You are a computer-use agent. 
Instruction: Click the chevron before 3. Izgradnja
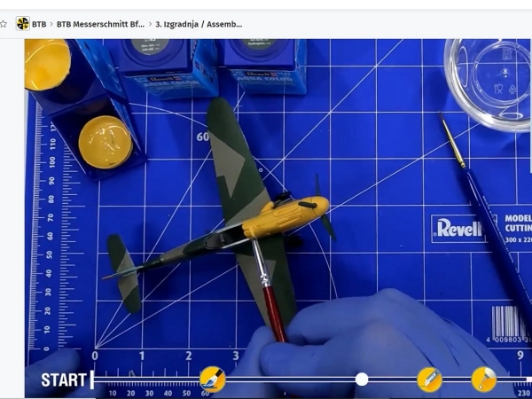150,24
